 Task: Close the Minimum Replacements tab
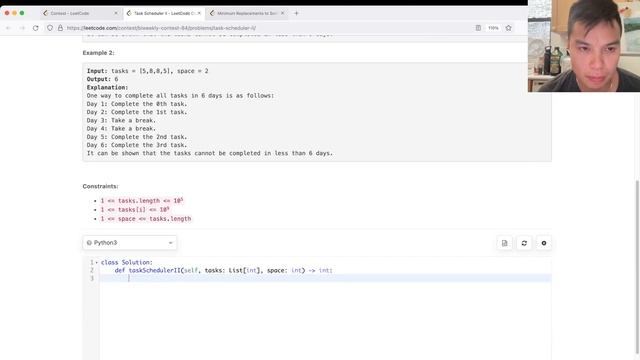click(282, 13)
